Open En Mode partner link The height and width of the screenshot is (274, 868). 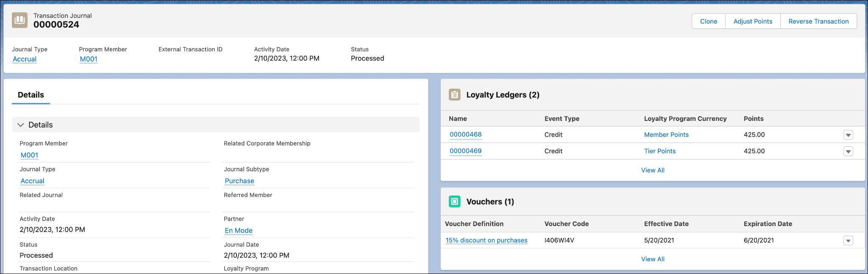(x=239, y=230)
